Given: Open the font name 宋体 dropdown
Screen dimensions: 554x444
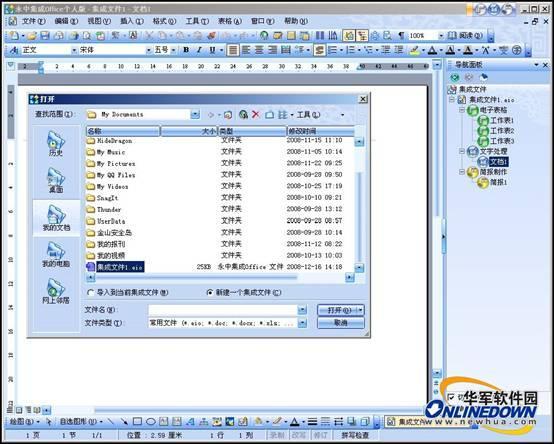Looking at the screenshot, I should [149, 50].
